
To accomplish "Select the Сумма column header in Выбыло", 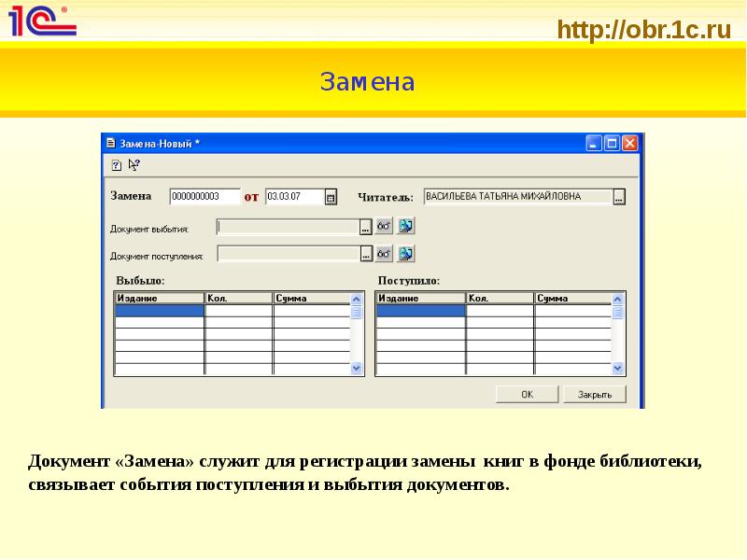I will coord(310,298).
